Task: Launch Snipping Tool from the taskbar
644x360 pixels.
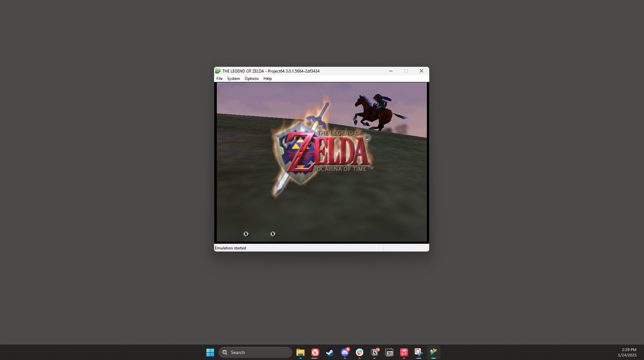Action: click(x=419, y=352)
